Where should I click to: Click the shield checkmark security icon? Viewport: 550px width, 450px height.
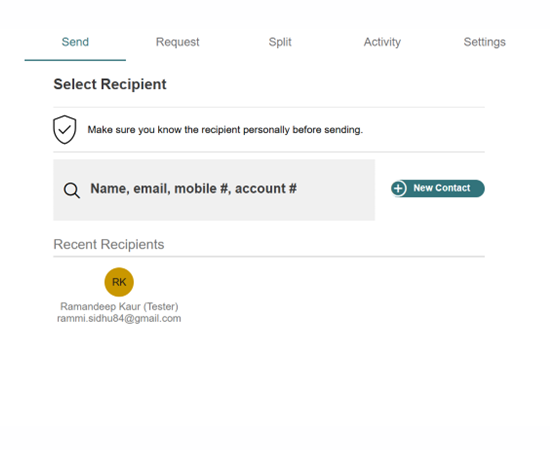click(x=65, y=129)
